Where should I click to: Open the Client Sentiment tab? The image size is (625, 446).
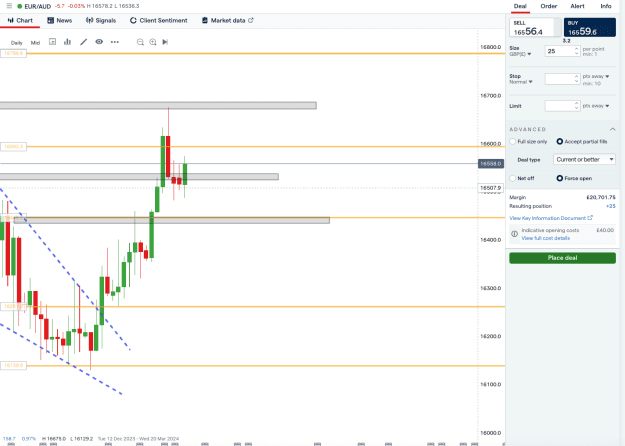coord(159,20)
